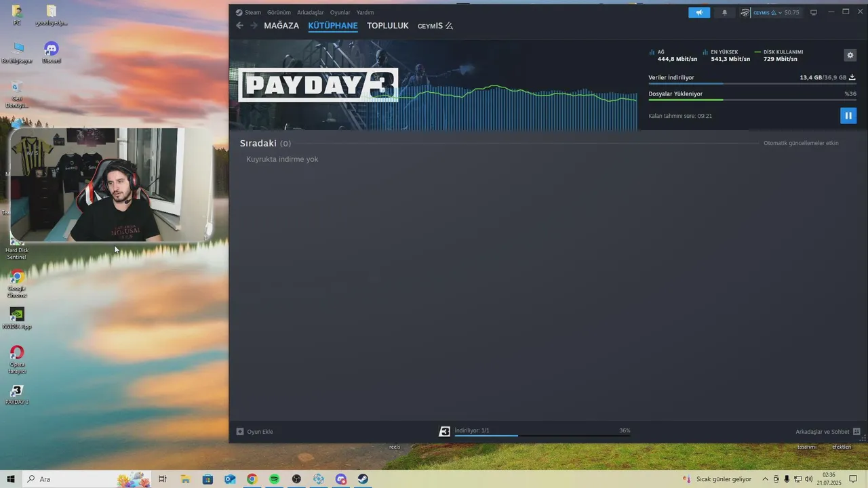Image resolution: width=868 pixels, height=488 pixels.
Task: Open the Oyunlar menu
Action: 340,12
